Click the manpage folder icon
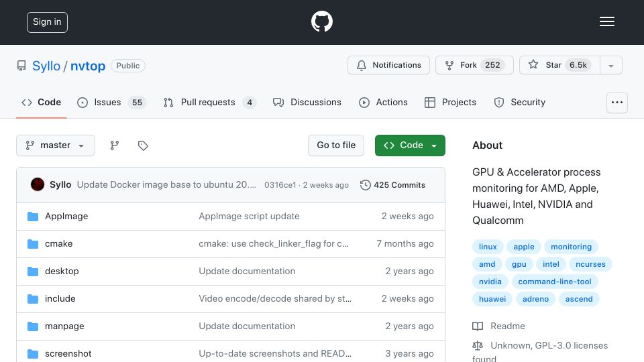This screenshot has height=362, width=644. (x=33, y=326)
